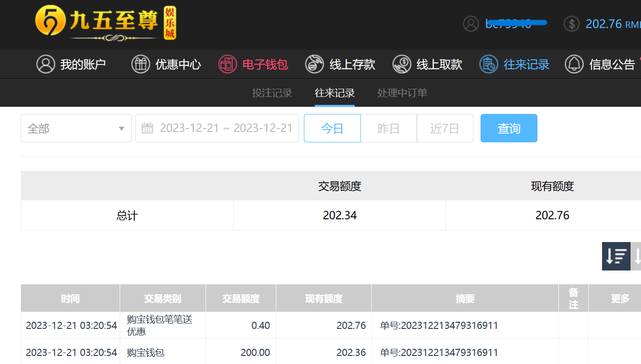Click the dollar balance icon in header
This screenshot has height=364, width=641.
(572, 24)
